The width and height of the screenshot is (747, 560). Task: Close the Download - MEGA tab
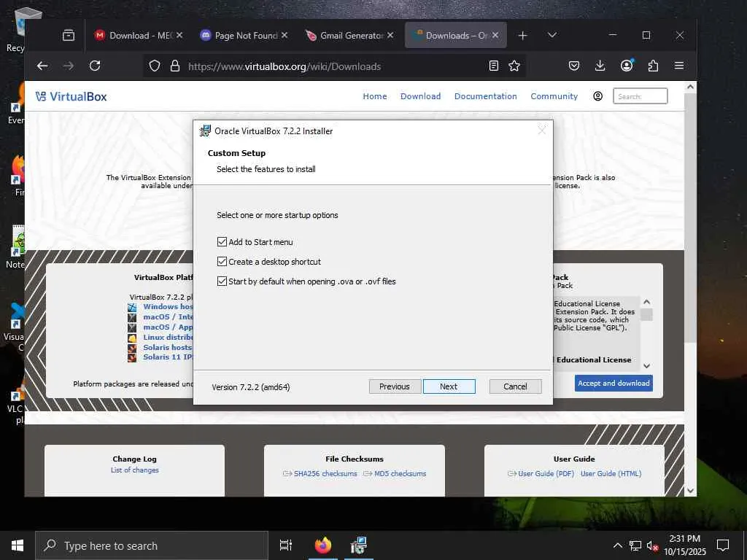coord(179,35)
